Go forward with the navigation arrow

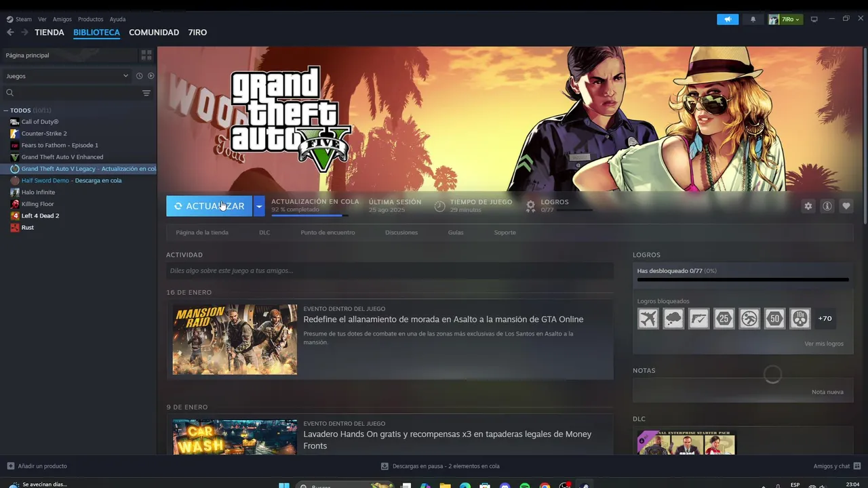[24, 32]
